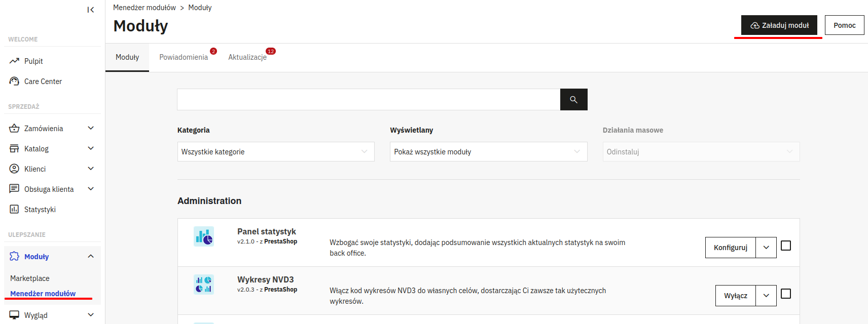Open the Wyświetlany filter dropdown
868x324 pixels.
[488, 152]
